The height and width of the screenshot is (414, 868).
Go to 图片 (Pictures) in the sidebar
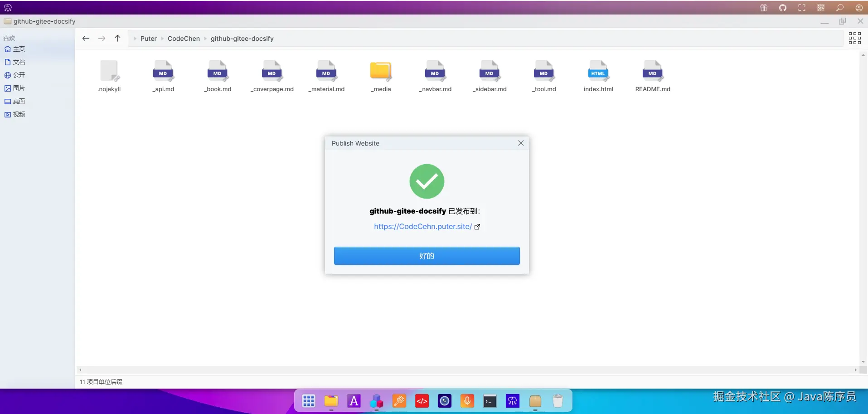pyautogui.click(x=37, y=88)
